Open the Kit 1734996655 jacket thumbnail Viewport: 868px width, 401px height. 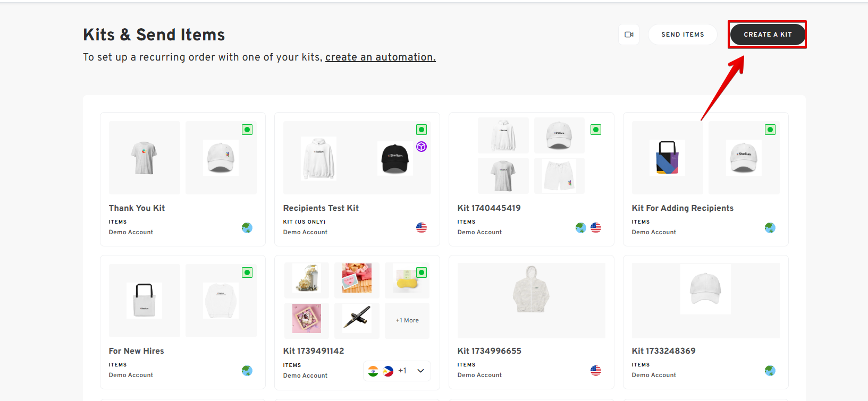pos(531,289)
